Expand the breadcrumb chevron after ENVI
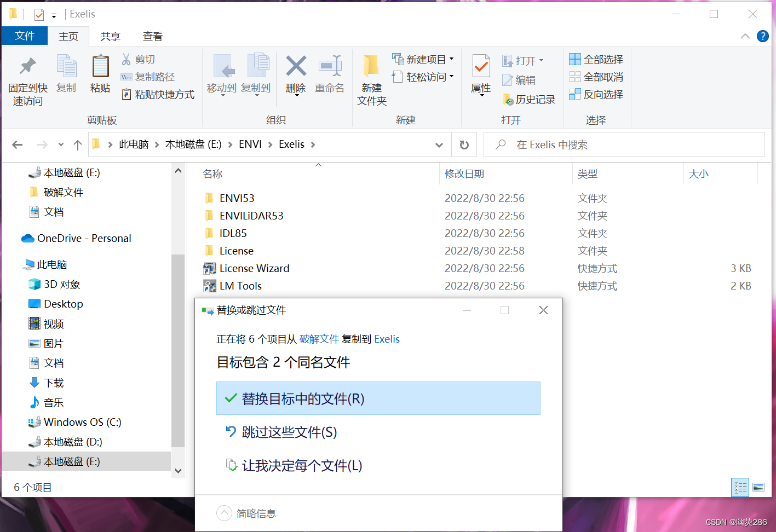The image size is (776, 532). (269, 144)
